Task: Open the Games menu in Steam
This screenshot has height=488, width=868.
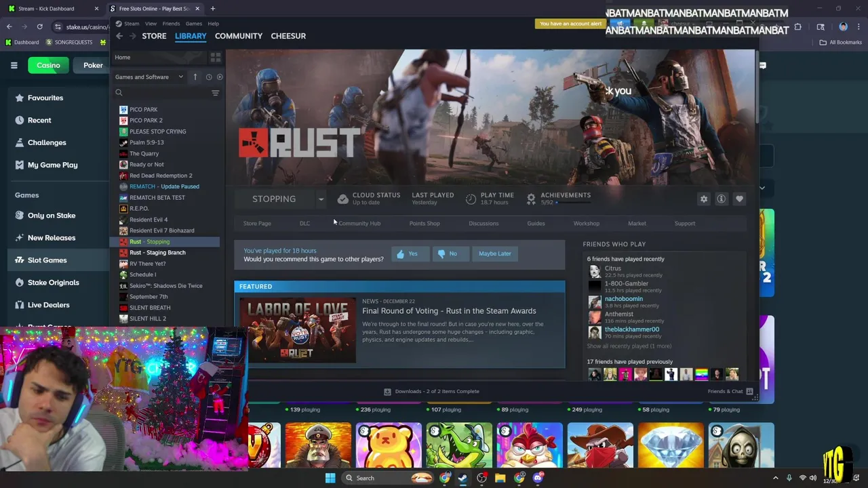Action: coord(193,24)
